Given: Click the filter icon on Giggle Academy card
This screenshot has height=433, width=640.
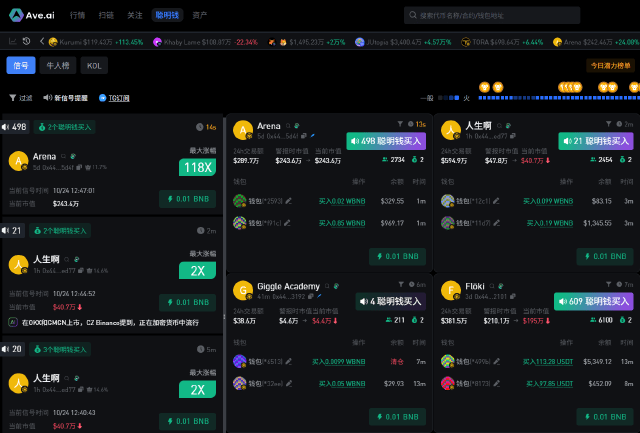Looking at the screenshot, I should tap(401, 284).
